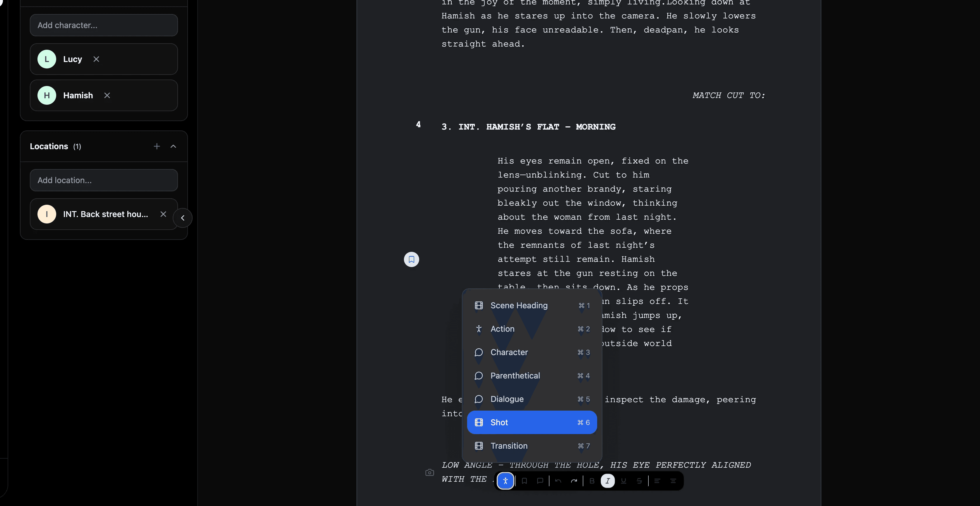Screen dimensions: 980x506
Task: Click the Transition film icon in menu
Action: coord(479,446)
